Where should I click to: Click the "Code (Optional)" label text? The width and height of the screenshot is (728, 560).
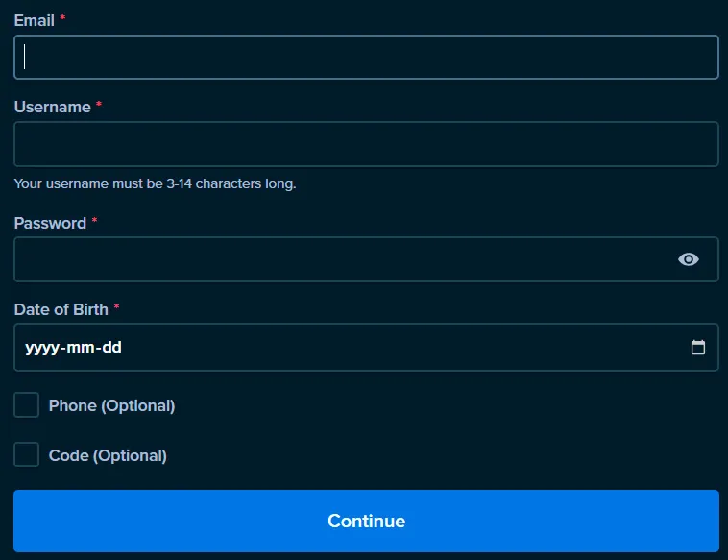pyautogui.click(x=108, y=455)
